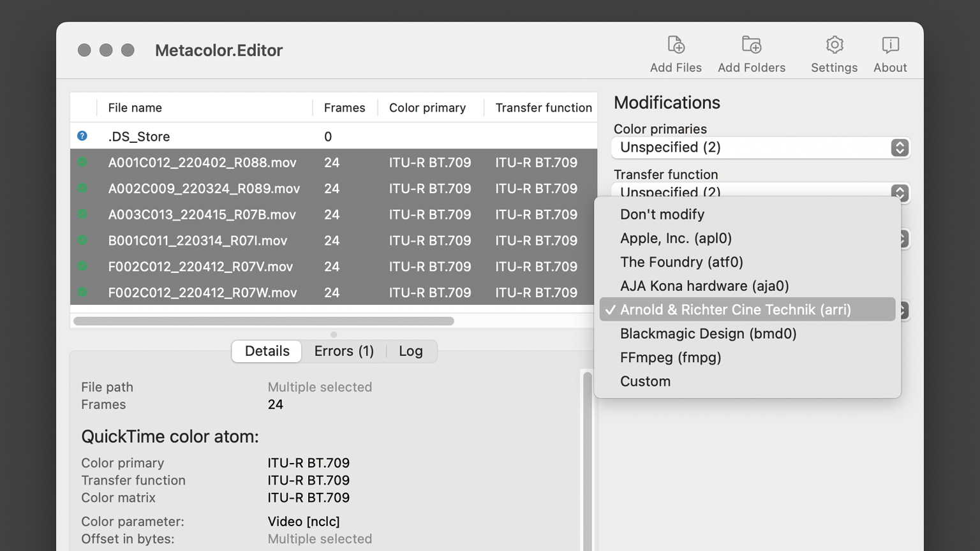Select Blackmagic Design (bmd0) option
This screenshot has height=551, width=980.
(708, 334)
